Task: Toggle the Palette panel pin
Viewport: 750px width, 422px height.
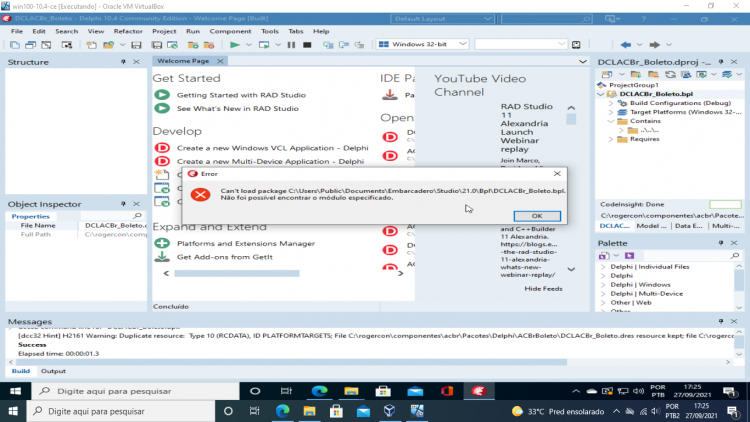Action: coord(721,243)
